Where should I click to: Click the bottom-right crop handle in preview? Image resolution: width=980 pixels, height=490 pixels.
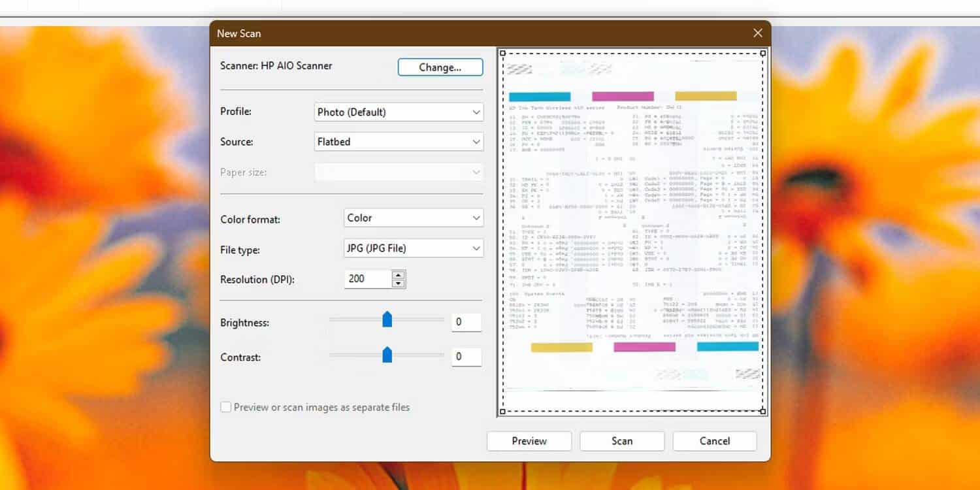point(763,412)
